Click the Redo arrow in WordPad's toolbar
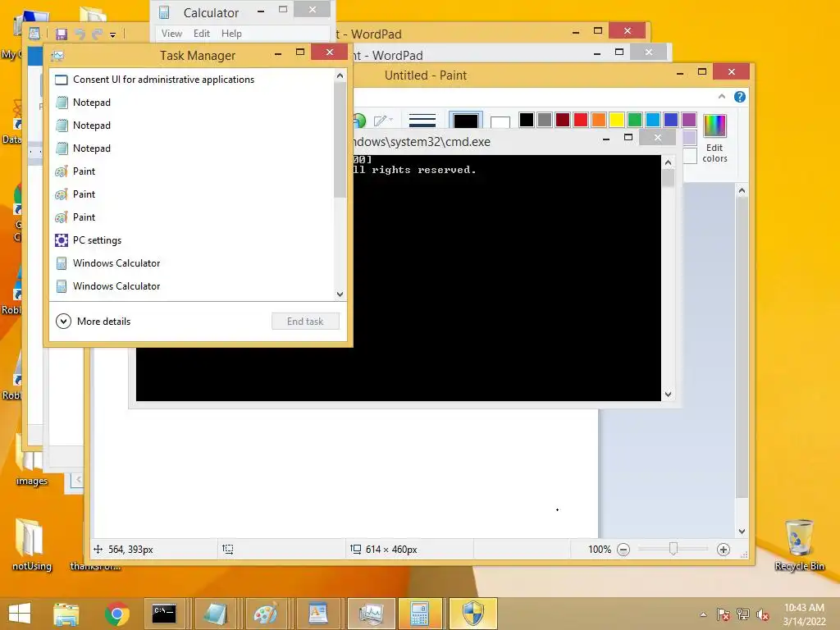Image resolution: width=840 pixels, height=630 pixels. (x=97, y=34)
